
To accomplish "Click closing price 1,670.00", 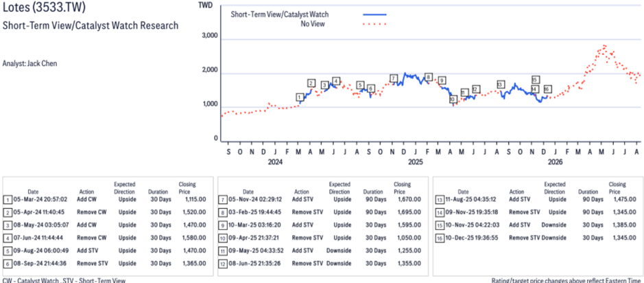I will pos(409,200).
